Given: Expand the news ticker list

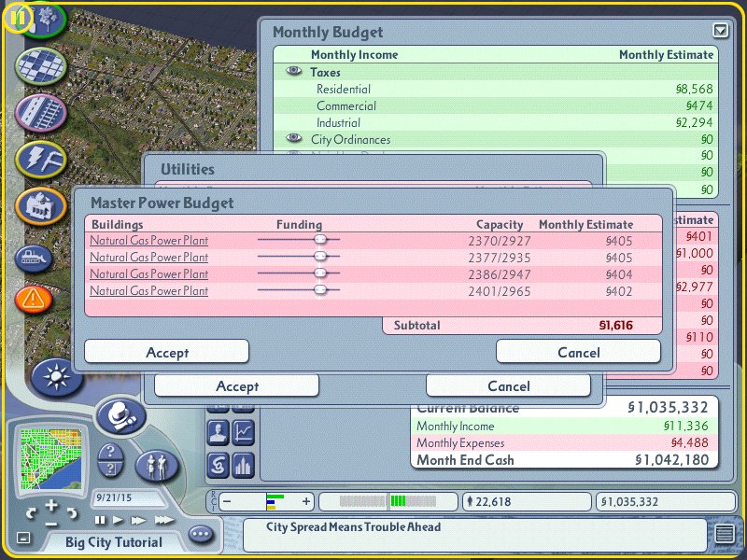Looking at the screenshot, I should coord(724,534).
